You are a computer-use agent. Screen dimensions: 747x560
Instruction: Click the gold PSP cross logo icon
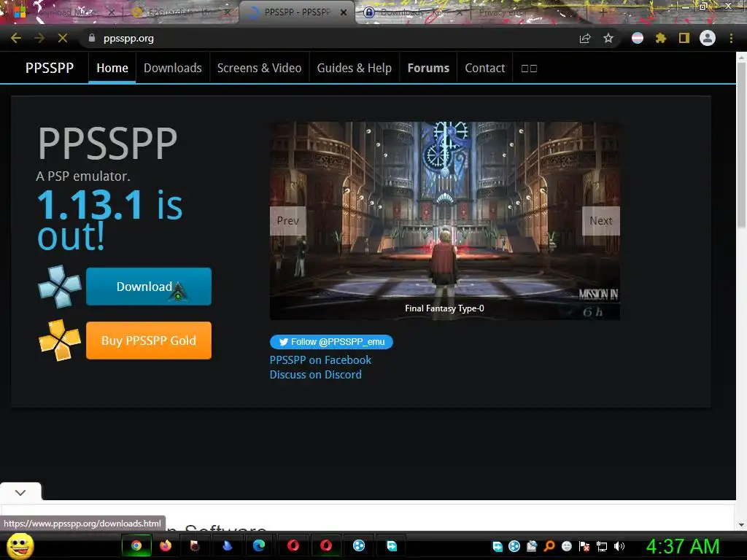pyautogui.click(x=60, y=340)
